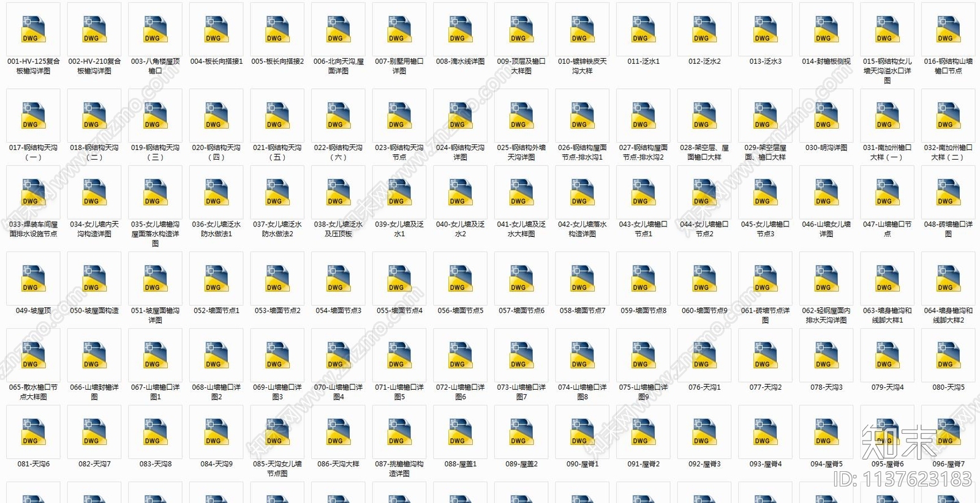
Task: Click the 063-墙身檐沟和线脚大样1 DWG icon
Action: pos(887,278)
